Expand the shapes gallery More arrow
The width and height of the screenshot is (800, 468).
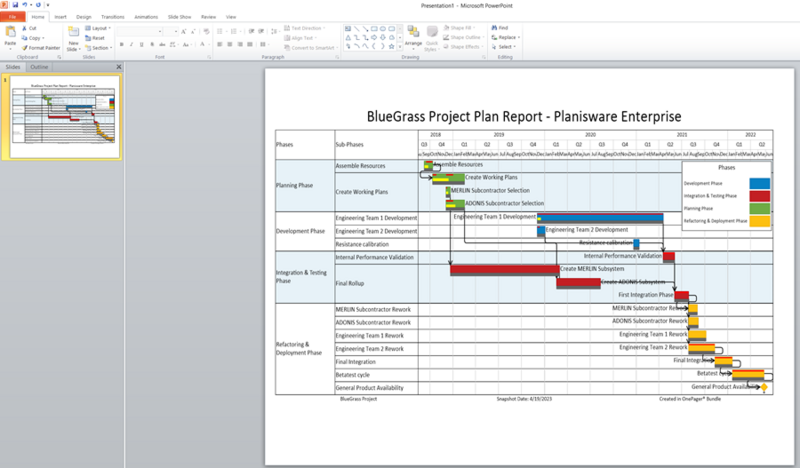[x=399, y=46]
